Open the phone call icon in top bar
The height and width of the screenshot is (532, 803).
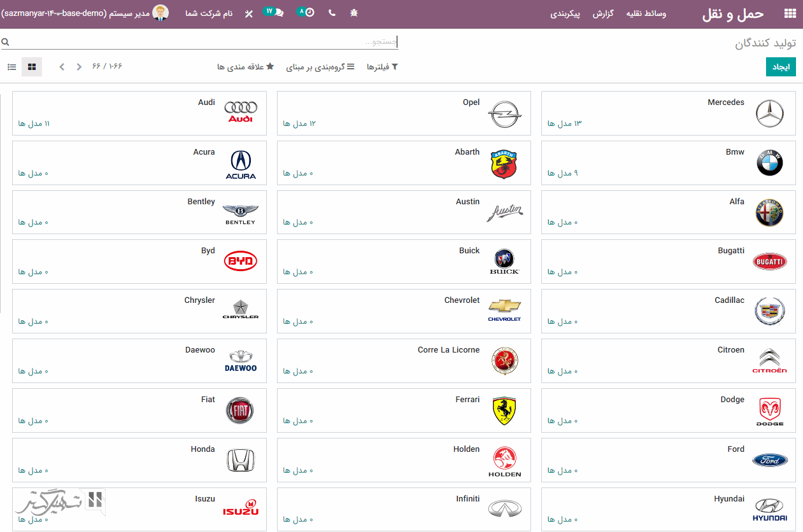pos(332,13)
